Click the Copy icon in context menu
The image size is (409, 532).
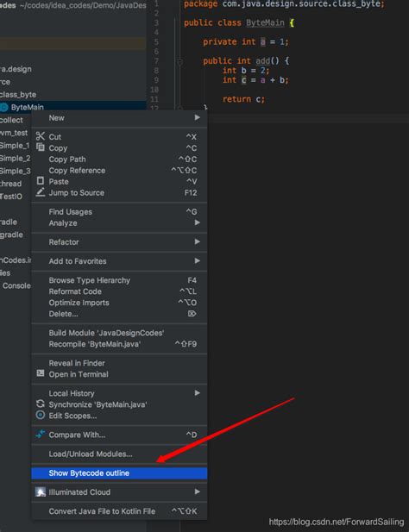pyautogui.click(x=41, y=147)
